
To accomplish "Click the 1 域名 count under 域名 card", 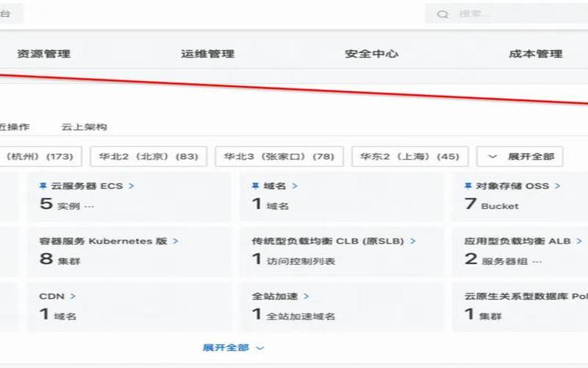I will click(x=270, y=204).
